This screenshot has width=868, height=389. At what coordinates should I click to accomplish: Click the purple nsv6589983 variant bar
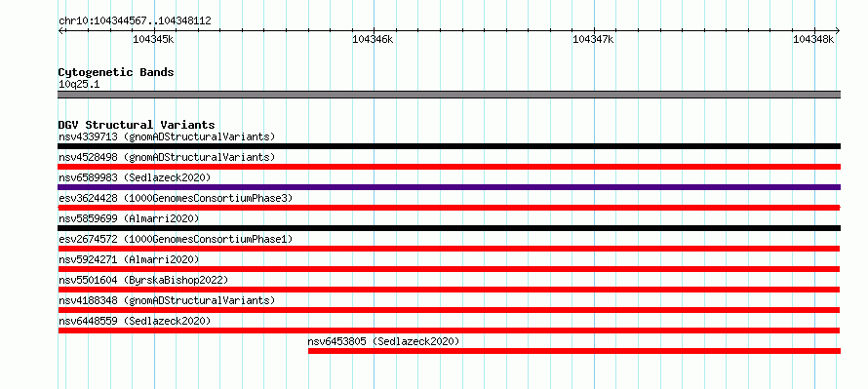click(x=449, y=187)
